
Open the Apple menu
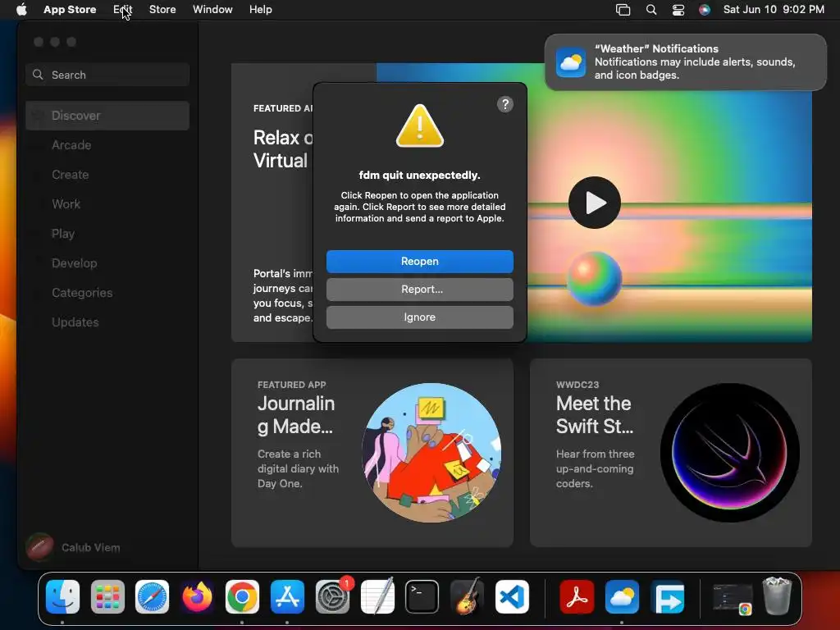[x=21, y=10]
